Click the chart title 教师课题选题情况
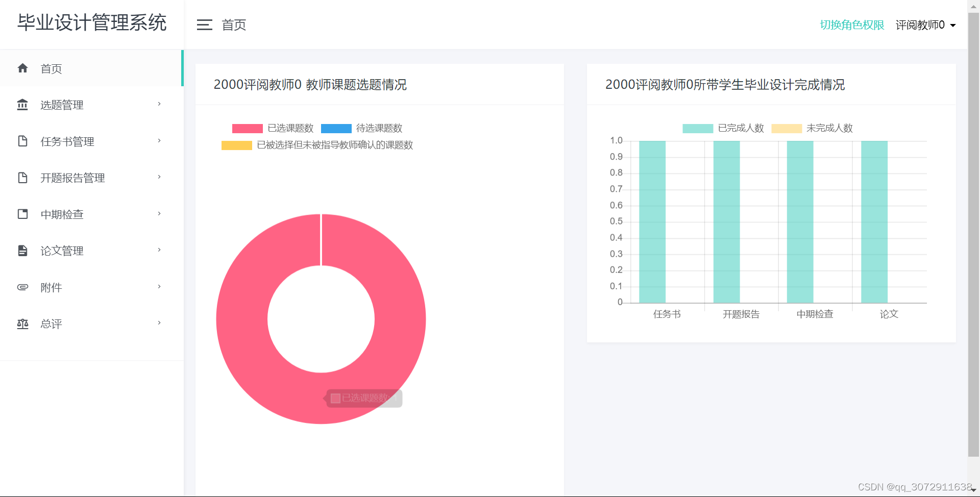The width and height of the screenshot is (980, 497). click(x=356, y=85)
